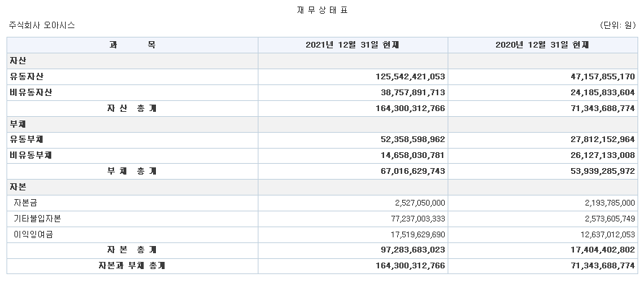The width and height of the screenshot is (644, 290).
Task: Select 자본과 부채 총계 value 71,343,688,774
Action: tap(603, 265)
